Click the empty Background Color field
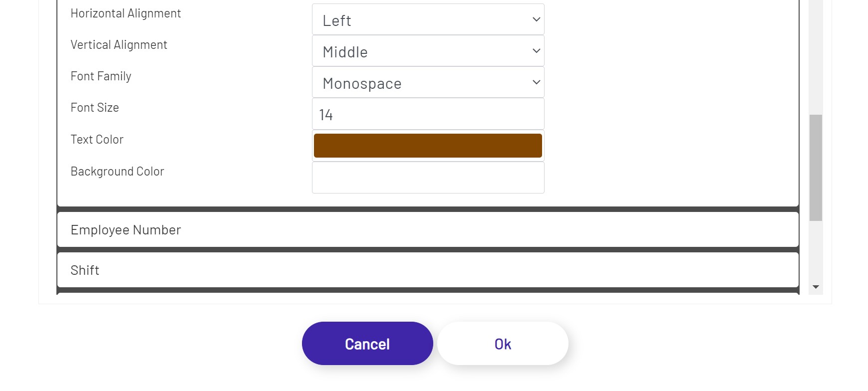The width and height of the screenshot is (868, 391). [x=428, y=177]
